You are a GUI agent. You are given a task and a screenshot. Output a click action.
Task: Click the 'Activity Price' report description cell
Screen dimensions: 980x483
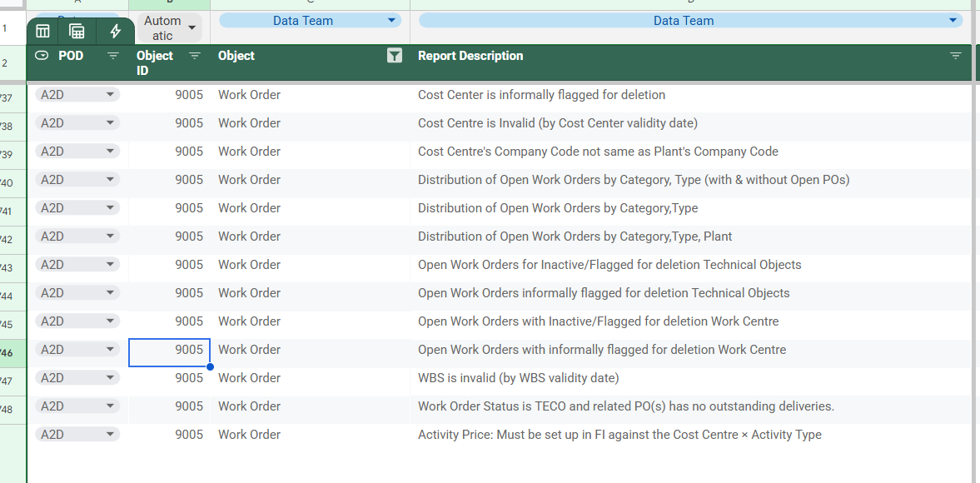(x=619, y=435)
